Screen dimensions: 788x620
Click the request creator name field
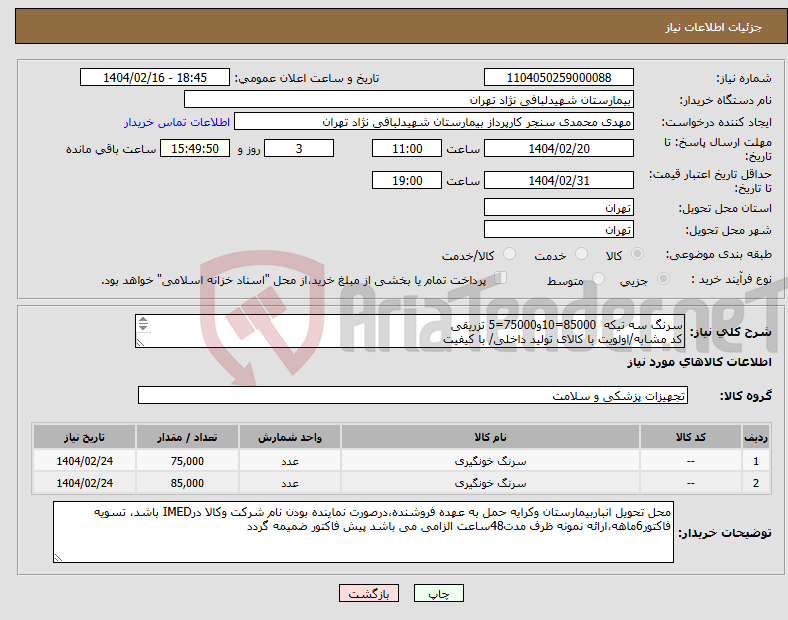[x=434, y=122]
